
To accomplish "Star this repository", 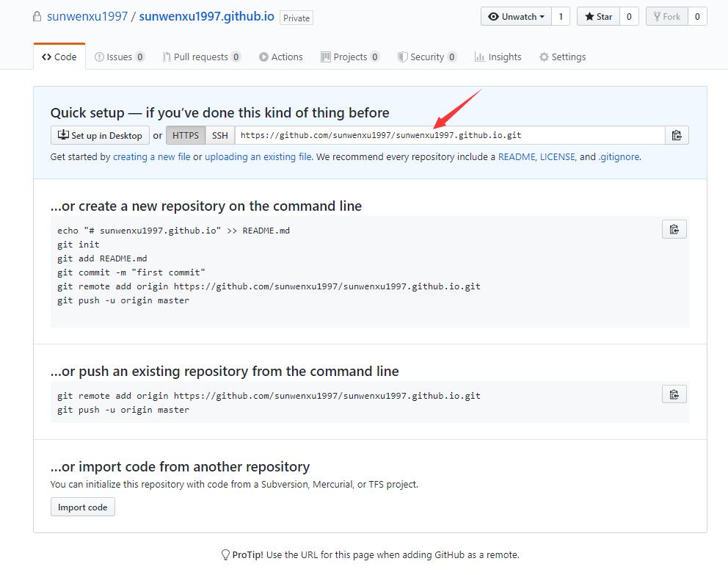I will (598, 17).
